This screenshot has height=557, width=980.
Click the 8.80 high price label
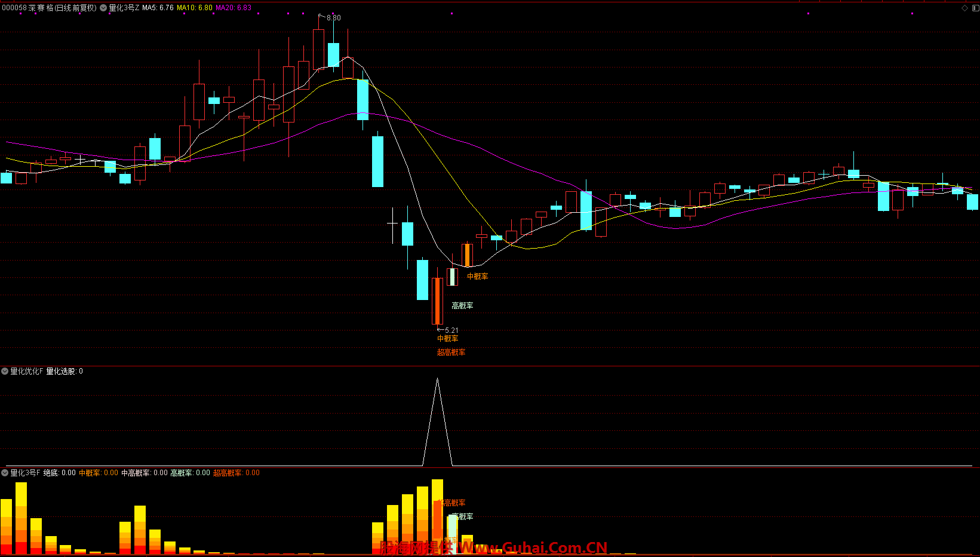click(x=334, y=18)
